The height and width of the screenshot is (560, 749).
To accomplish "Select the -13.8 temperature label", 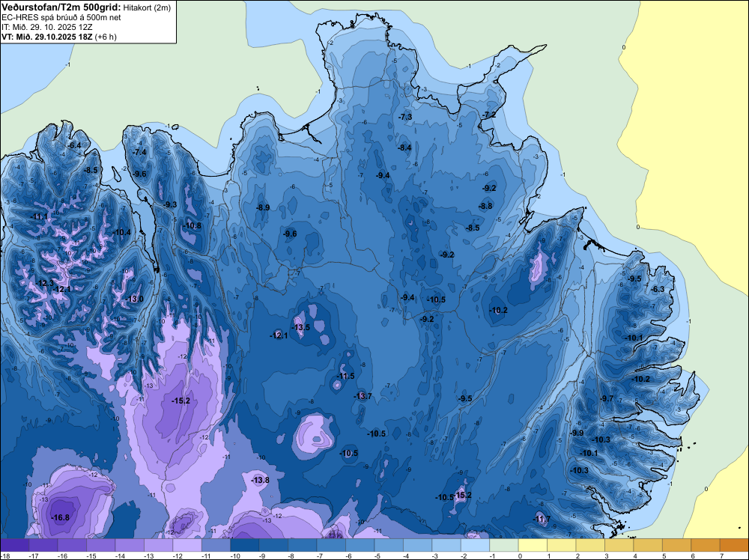I will pos(261,481).
